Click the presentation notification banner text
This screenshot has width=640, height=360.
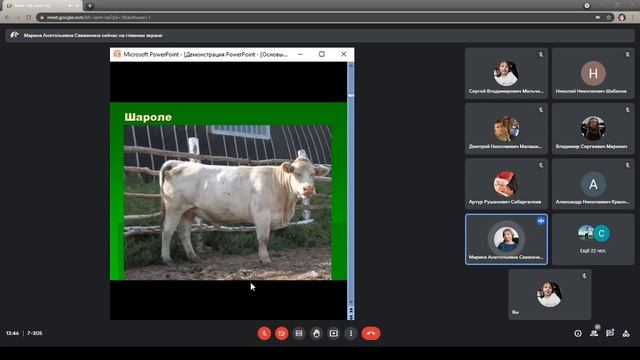93,36
